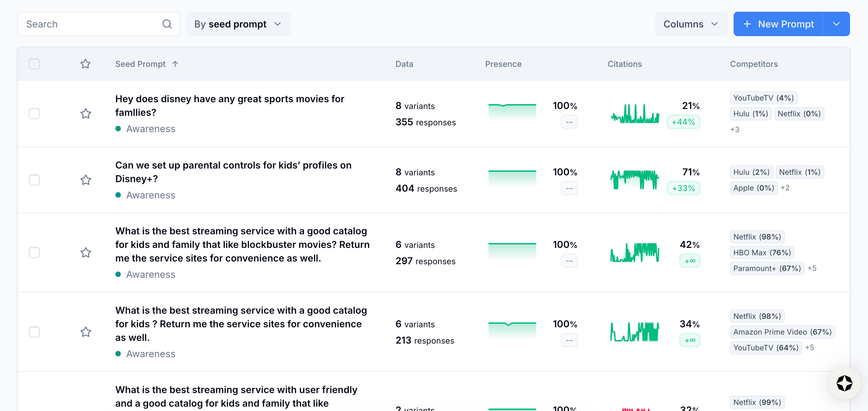
Task: Open the sports movies for families prompt
Action: click(229, 105)
